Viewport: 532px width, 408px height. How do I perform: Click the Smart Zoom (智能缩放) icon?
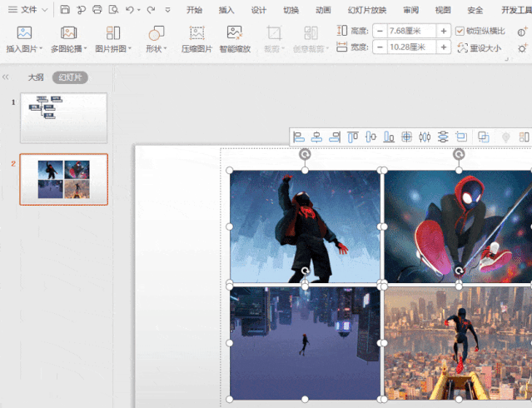click(235, 33)
